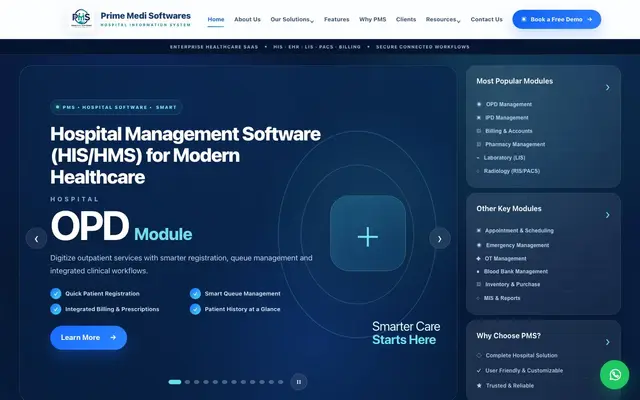Screen dimensions: 640x400
Task: Click the Hospital Management Software headline
Action: point(186,156)
